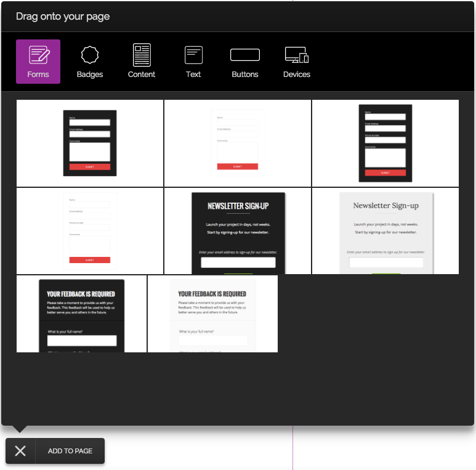Open the Badges category
The width and height of the screenshot is (476, 470).
pos(90,62)
